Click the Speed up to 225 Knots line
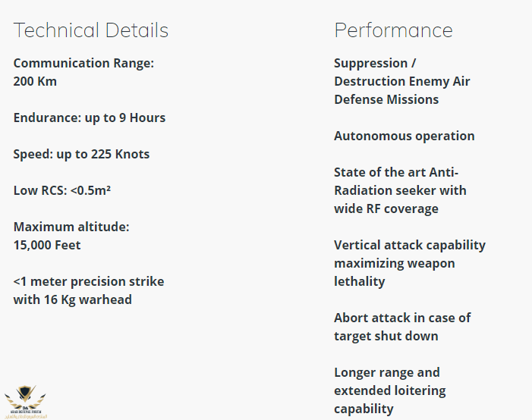 81,154
